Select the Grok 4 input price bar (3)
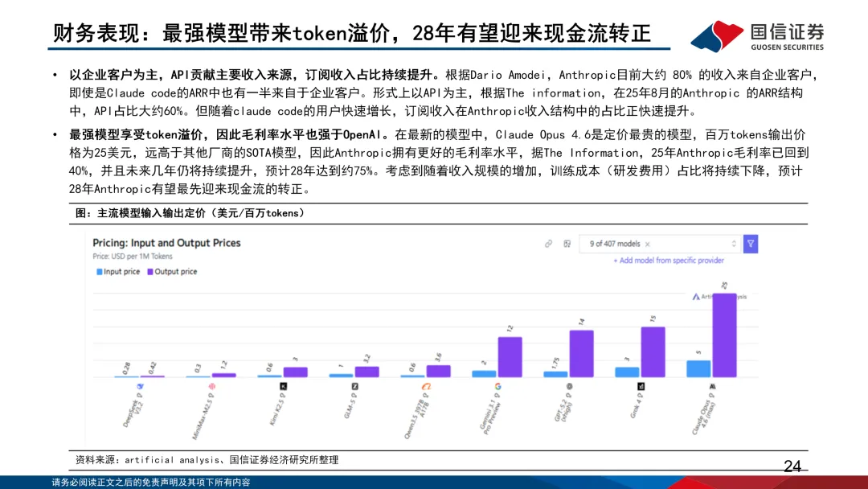The width and height of the screenshot is (868, 489). (627, 372)
